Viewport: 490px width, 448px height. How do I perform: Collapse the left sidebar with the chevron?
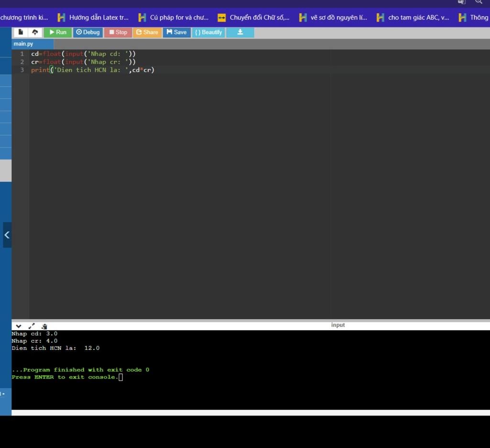click(7, 235)
